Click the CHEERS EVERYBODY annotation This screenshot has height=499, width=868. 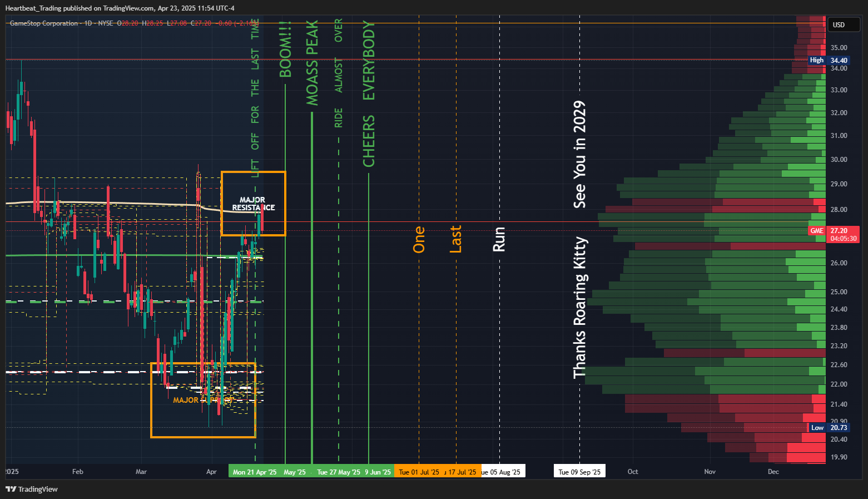tap(369, 94)
